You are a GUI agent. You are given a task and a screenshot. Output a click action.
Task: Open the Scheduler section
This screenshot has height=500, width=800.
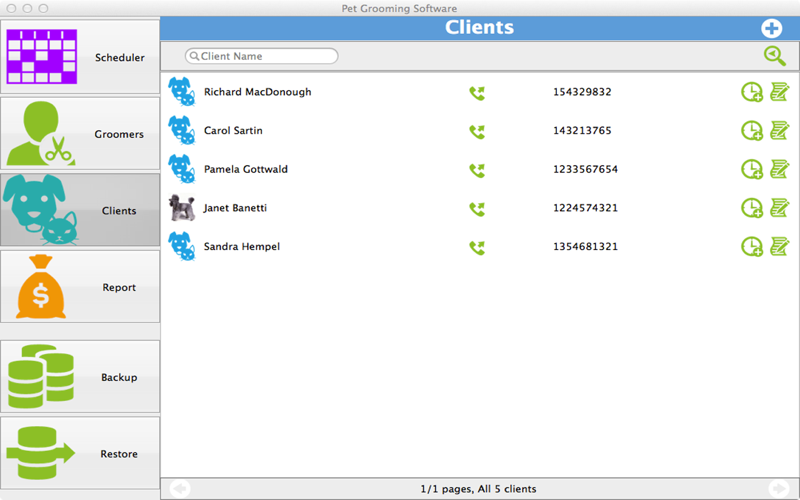[x=80, y=57]
